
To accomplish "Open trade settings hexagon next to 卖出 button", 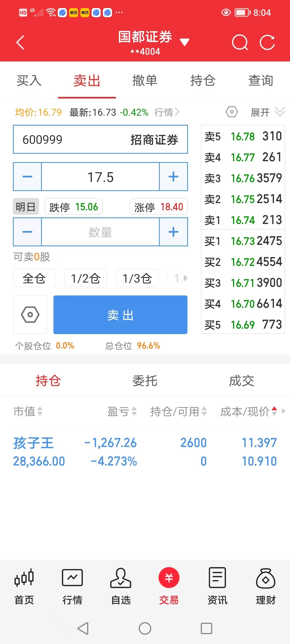I will (x=30, y=314).
